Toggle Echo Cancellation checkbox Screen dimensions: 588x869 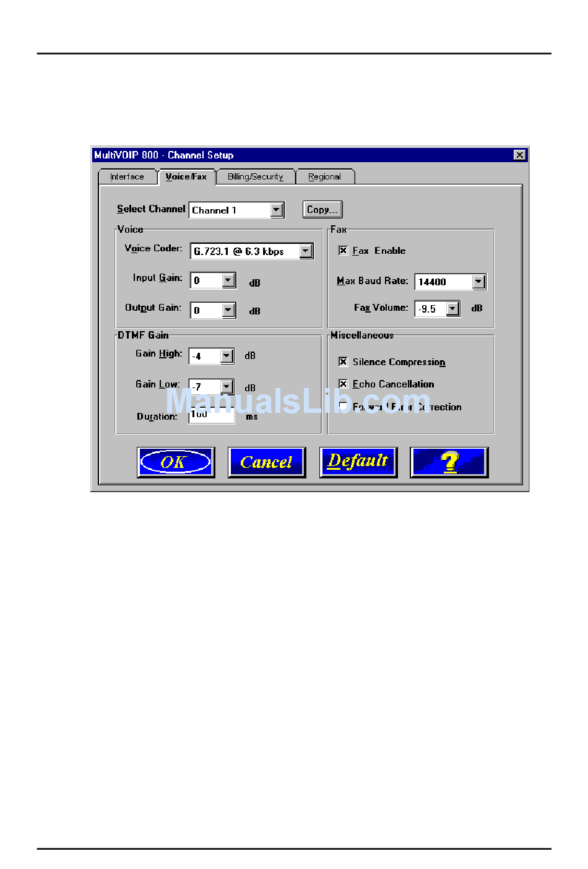coord(343,384)
